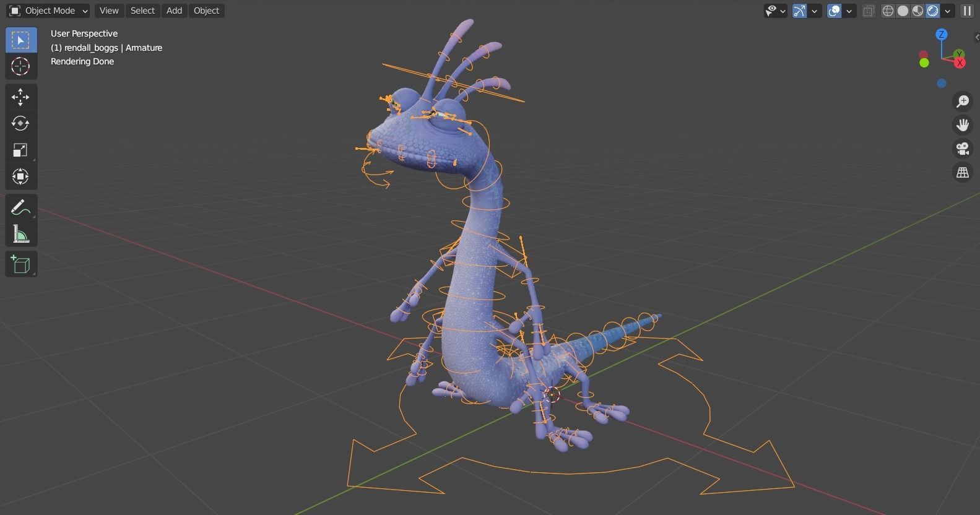Click the editor type icon before Object Mode
Image resolution: width=980 pixels, height=515 pixels.
click(x=14, y=11)
